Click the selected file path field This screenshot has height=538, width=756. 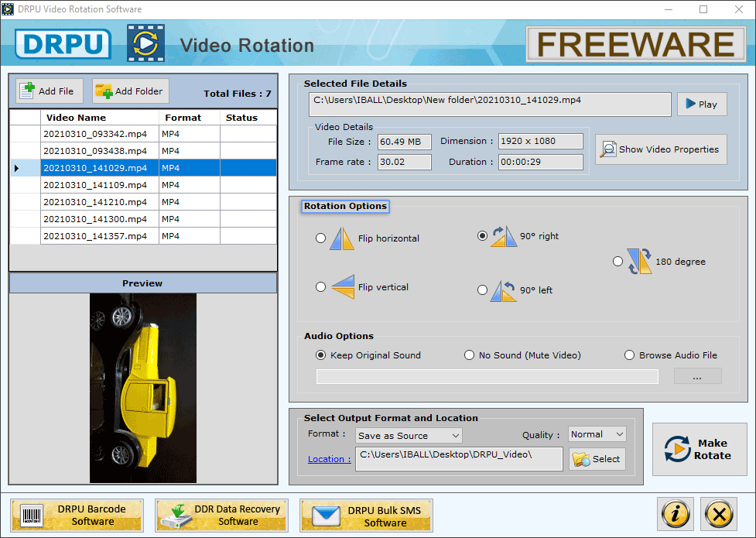490,105
